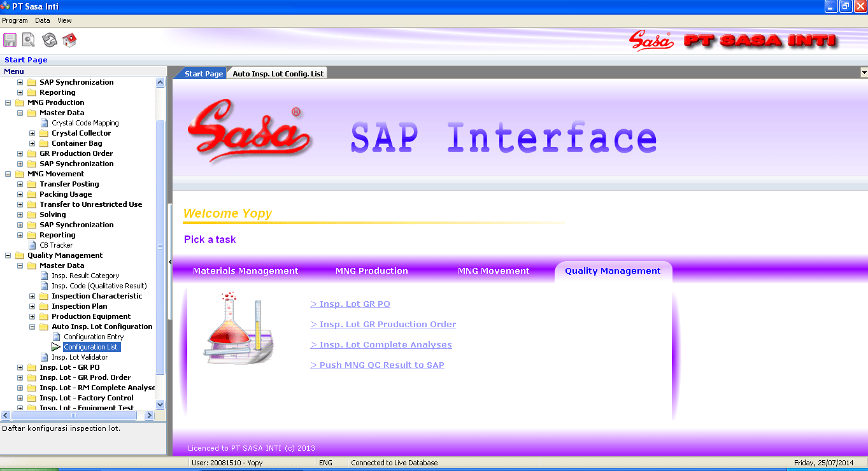Click the Inspection Plan folder icon
Viewport: 868px width, 471px height.
[x=44, y=306]
